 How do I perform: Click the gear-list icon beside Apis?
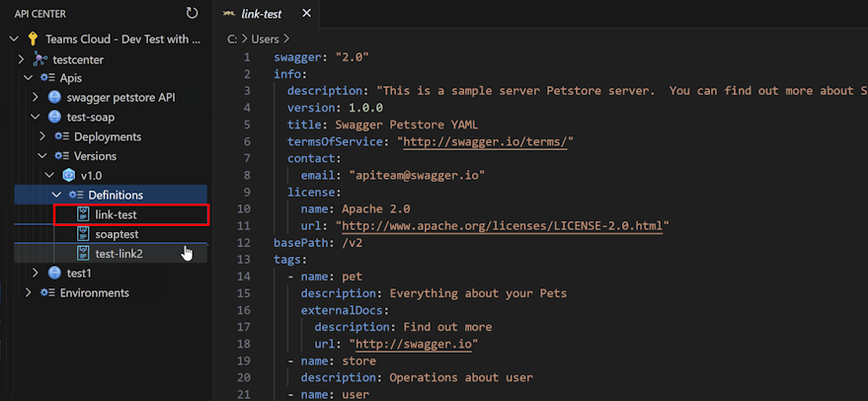(x=47, y=78)
